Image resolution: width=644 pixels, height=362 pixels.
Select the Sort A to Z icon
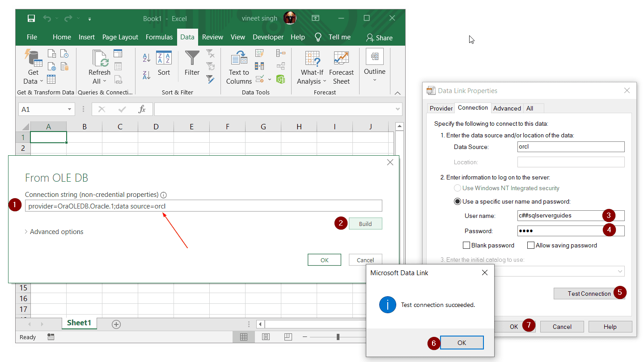pyautogui.click(x=146, y=57)
